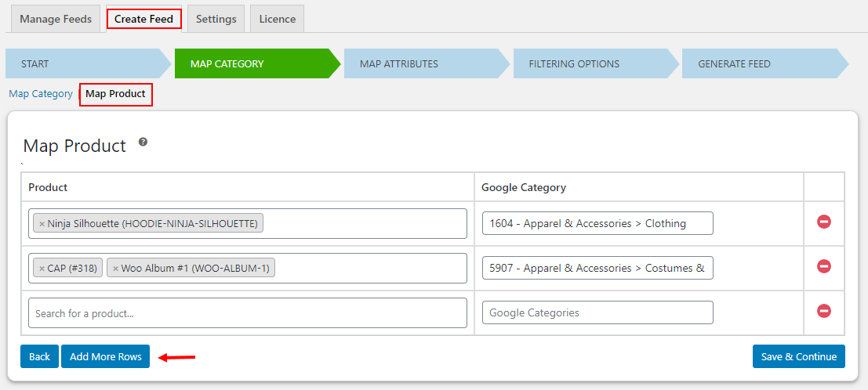Go to the Map Category sub-link
868x390 pixels.
coord(41,93)
